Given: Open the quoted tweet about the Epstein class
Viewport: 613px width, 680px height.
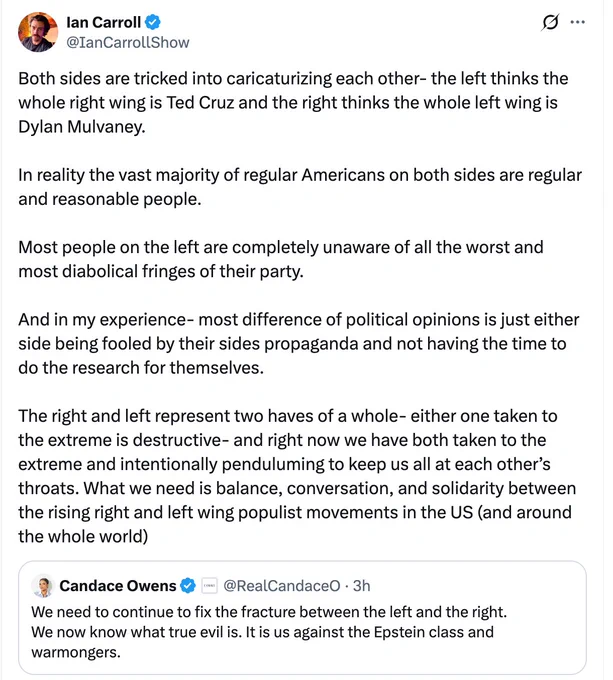Looking at the screenshot, I should pos(302,618).
